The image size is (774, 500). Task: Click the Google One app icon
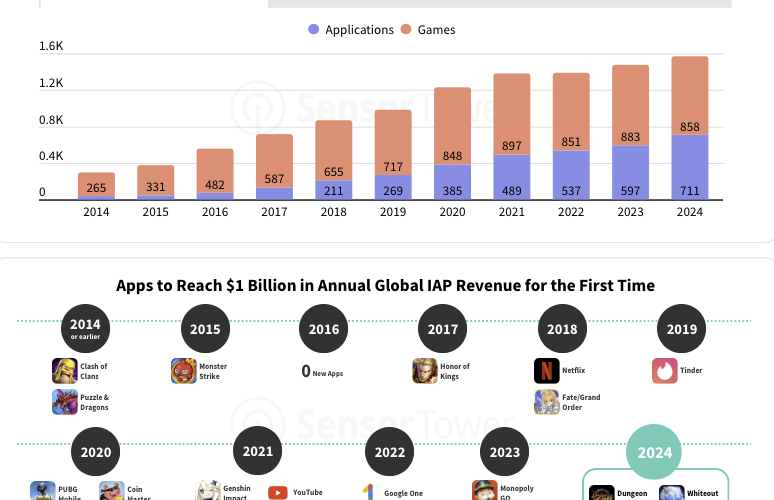click(x=368, y=492)
